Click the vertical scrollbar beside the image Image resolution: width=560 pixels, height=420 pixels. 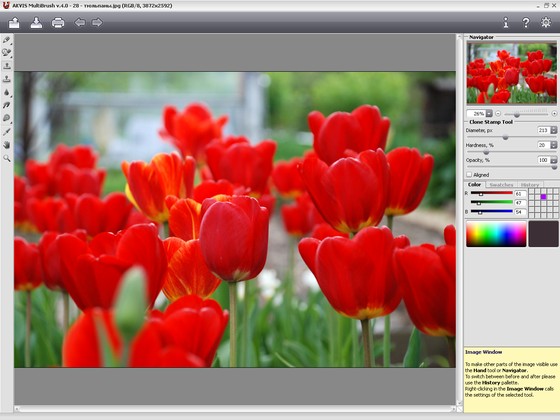point(459,220)
